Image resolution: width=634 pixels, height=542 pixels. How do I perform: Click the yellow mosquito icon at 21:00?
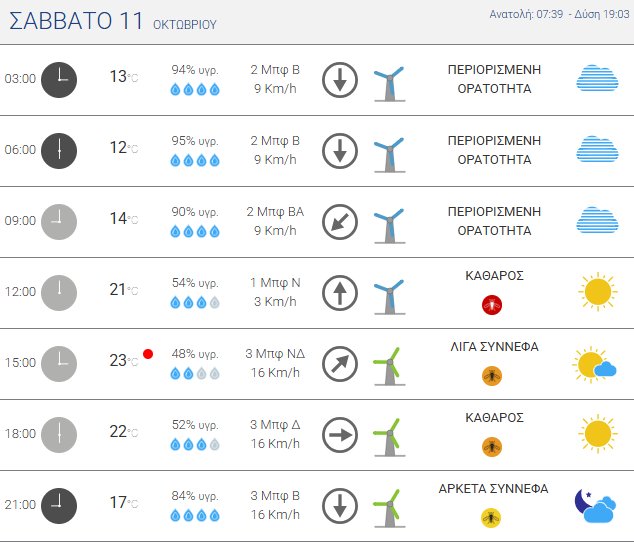point(491,517)
